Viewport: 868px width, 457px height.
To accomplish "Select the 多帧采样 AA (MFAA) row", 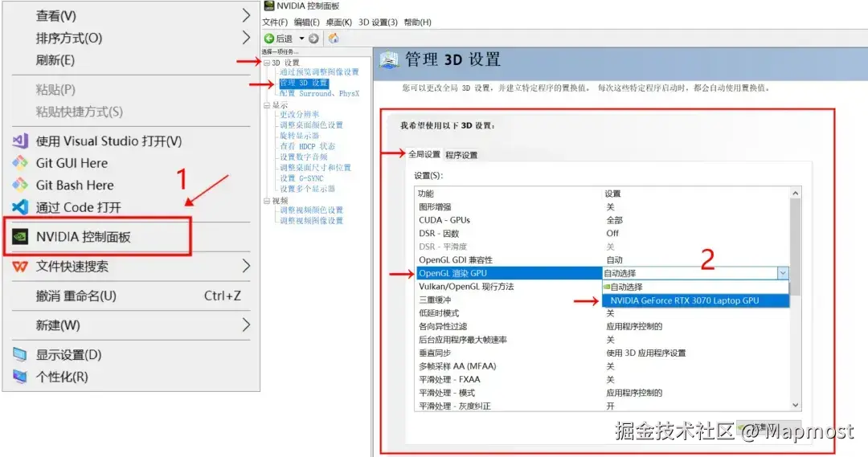I will [x=602, y=365].
